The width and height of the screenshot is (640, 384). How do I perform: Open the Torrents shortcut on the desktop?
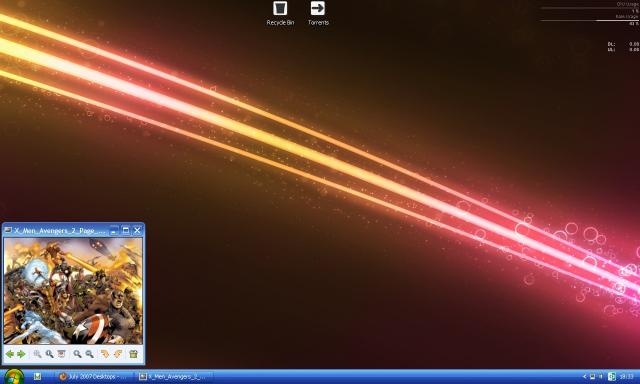pos(318,13)
